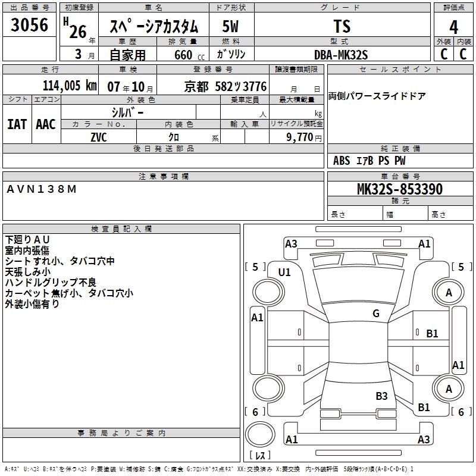
Task: Click sales point 両側パワースライドドア
Action: pyautogui.click(x=377, y=96)
